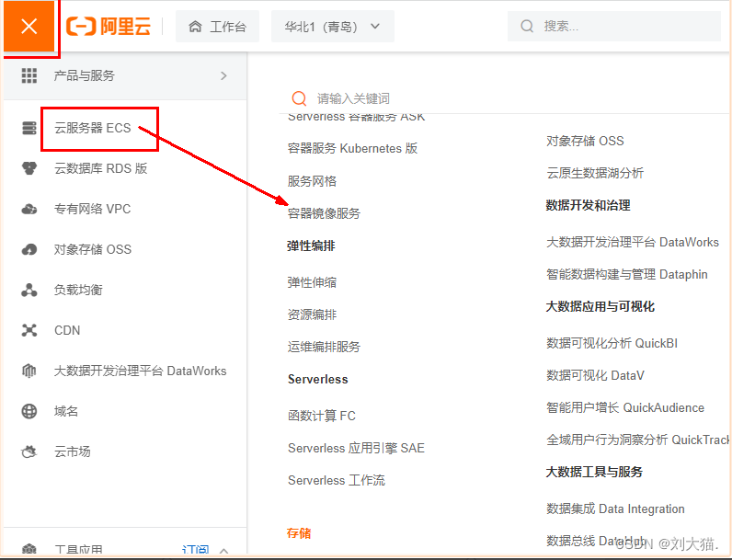Click the 数据开发和治理 category heading
Image resolution: width=732 pixels, height=560 pixels.
[x=589, y=205]
